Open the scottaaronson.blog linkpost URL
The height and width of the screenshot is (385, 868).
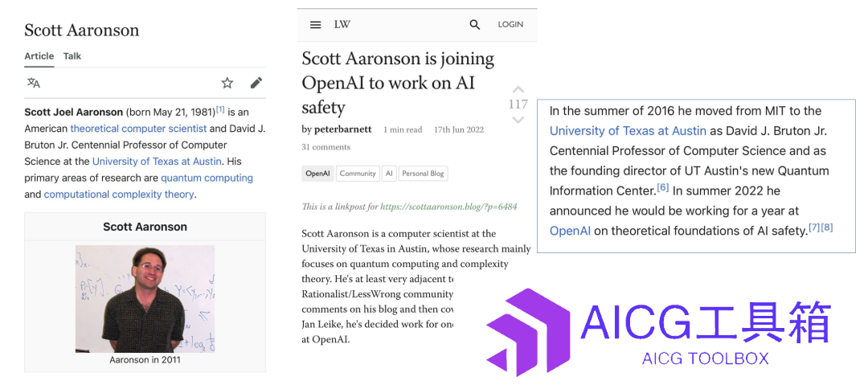coord(448,207)
